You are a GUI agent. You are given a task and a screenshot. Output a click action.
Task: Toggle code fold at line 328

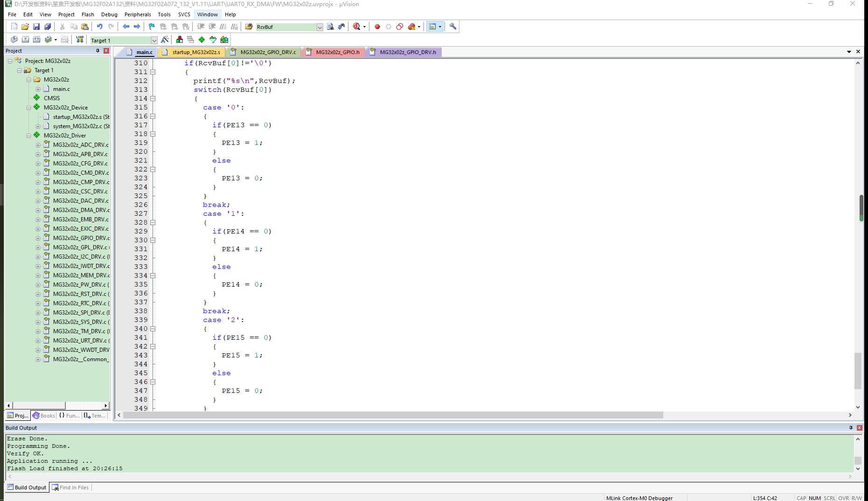click(x=153, y=222)
